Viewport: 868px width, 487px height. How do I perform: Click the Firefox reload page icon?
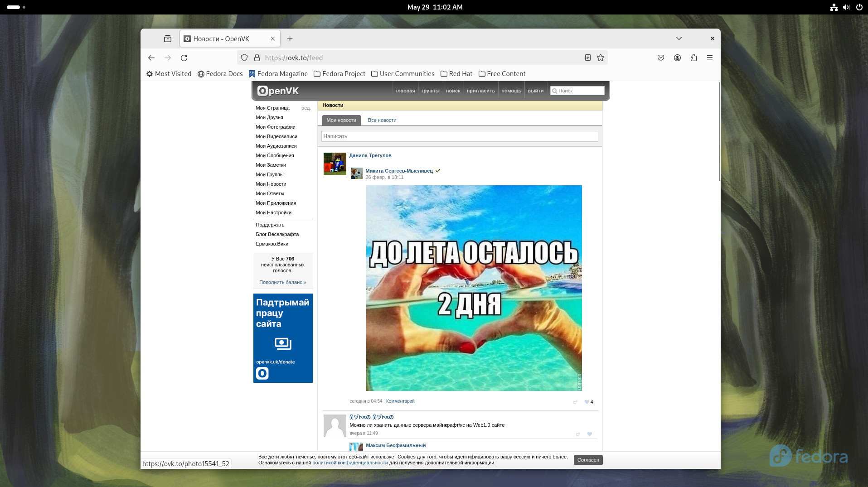(184, 58)
